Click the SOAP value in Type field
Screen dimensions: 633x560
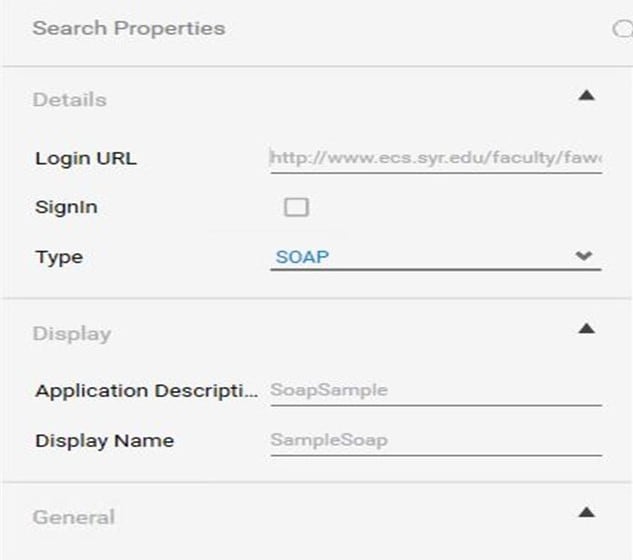click(x=302, y=257)
